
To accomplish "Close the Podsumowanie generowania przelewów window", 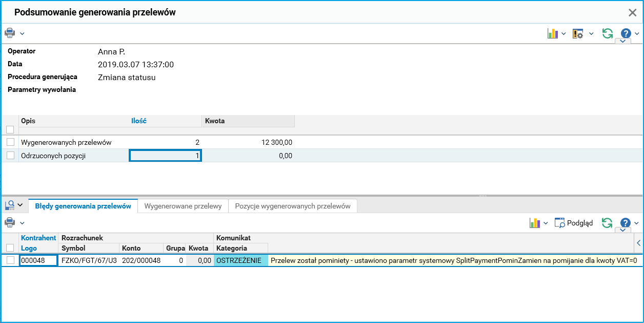I will point(633,12).
